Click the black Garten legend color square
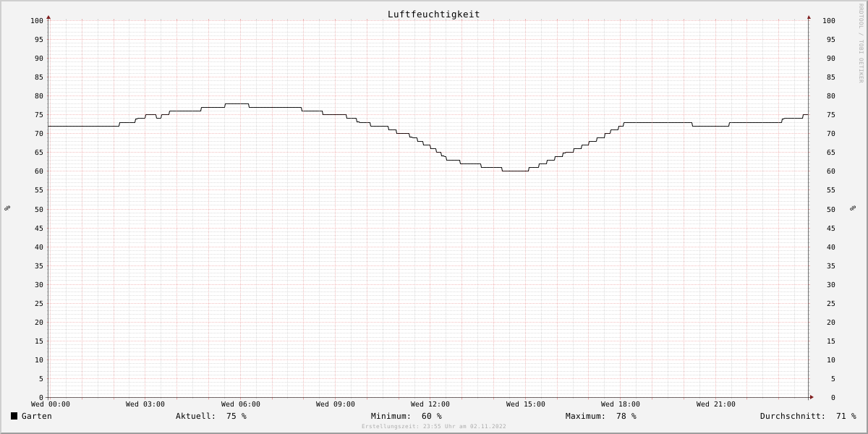This screenshot has width=868, height=434. [14, 416]
